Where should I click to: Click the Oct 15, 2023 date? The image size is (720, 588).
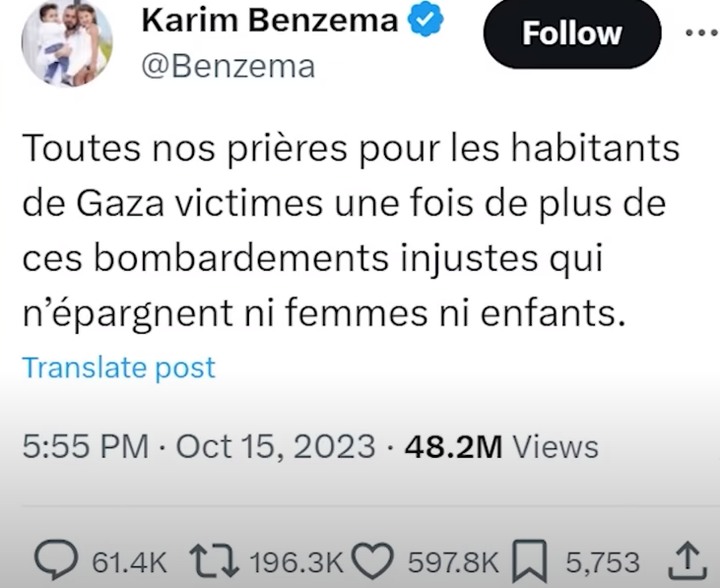[x=276, y=446]
